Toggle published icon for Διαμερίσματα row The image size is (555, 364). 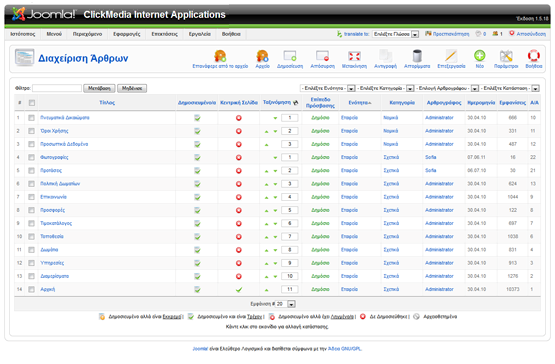click(197, 276)
